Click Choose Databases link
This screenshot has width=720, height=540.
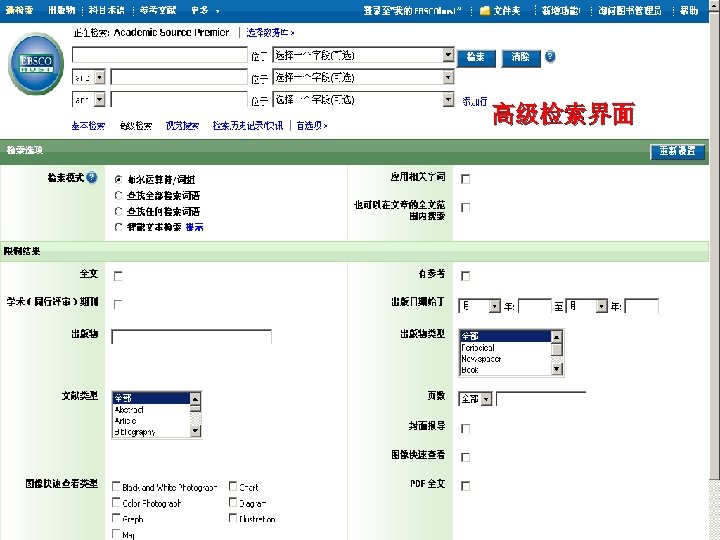[270, 33]
